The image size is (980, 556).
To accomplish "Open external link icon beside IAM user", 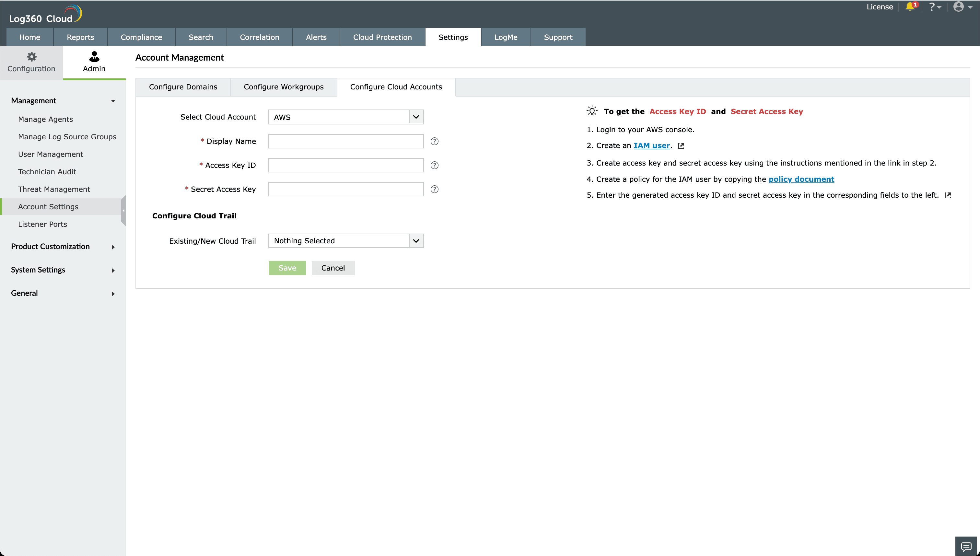I will coord(681,146).
